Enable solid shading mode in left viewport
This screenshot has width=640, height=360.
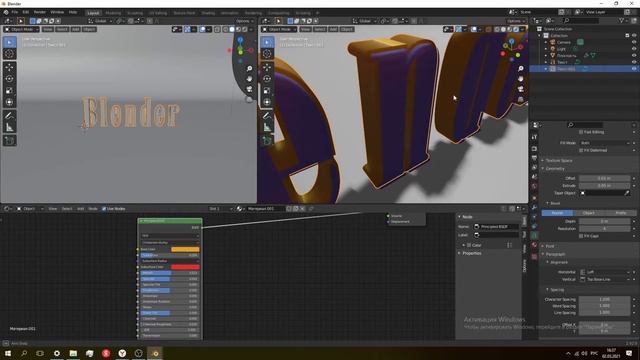tap(232, 29)
